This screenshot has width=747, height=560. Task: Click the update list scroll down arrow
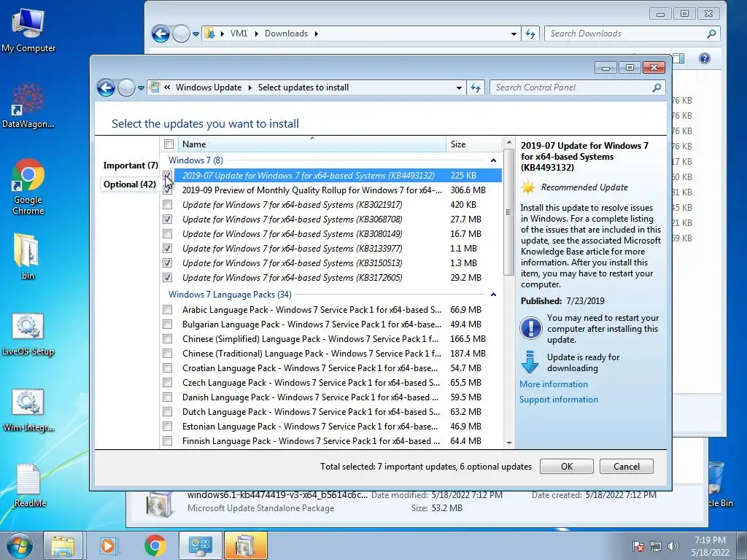(508, 443)
